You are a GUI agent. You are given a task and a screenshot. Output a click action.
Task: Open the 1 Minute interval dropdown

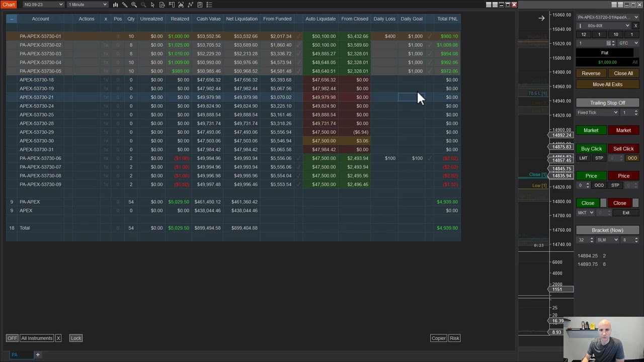88,5
